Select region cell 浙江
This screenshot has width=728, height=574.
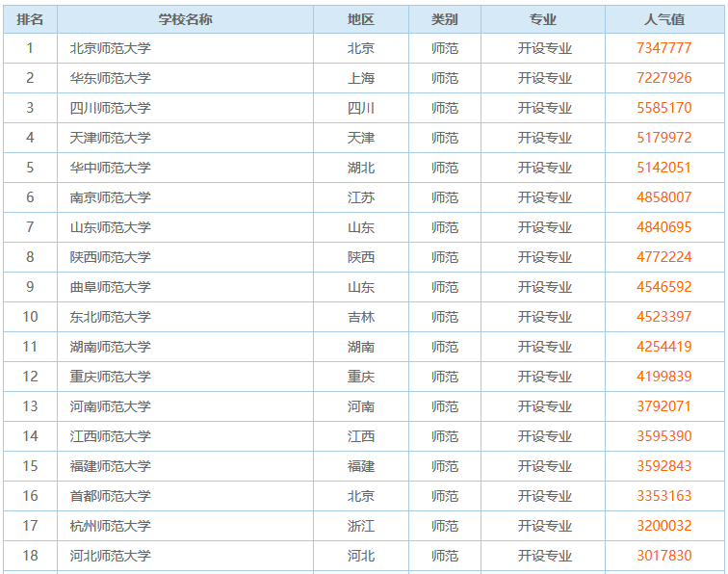[x=361, y=526]
